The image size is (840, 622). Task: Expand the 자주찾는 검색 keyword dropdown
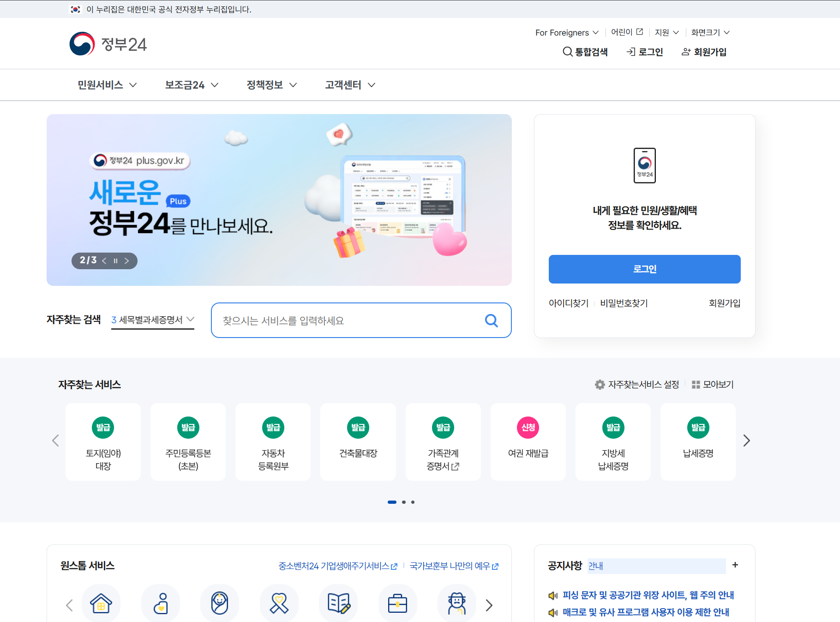click(x=153, y=320)
